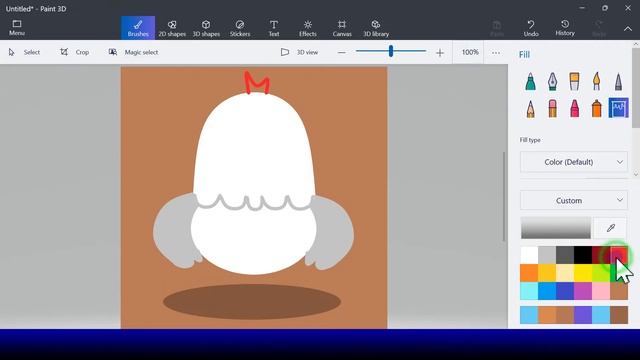Select the Calligraphy pen brush
Screen dimensions: 640x360
coord(552,81)
